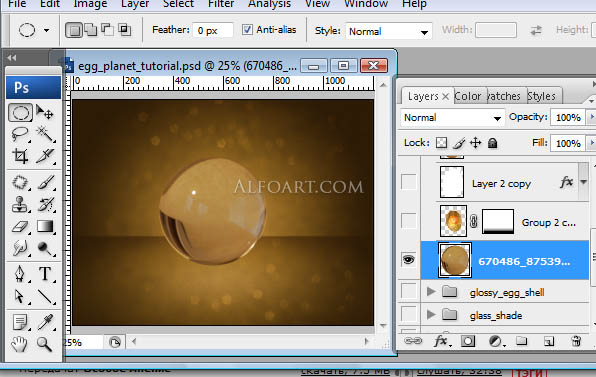Select the Pen tool
Screen dimensions: 596x377
(20, 274)
